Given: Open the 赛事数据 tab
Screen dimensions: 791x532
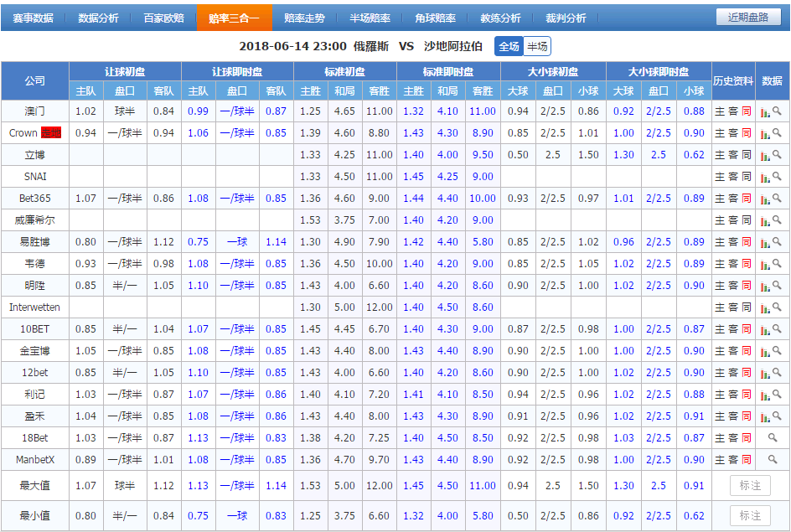Looking at the screenshot, I should point(34,18).
